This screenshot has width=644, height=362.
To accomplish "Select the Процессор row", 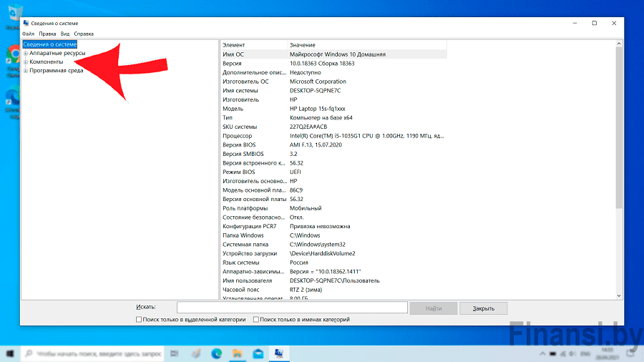I will [x=333, y=135].
